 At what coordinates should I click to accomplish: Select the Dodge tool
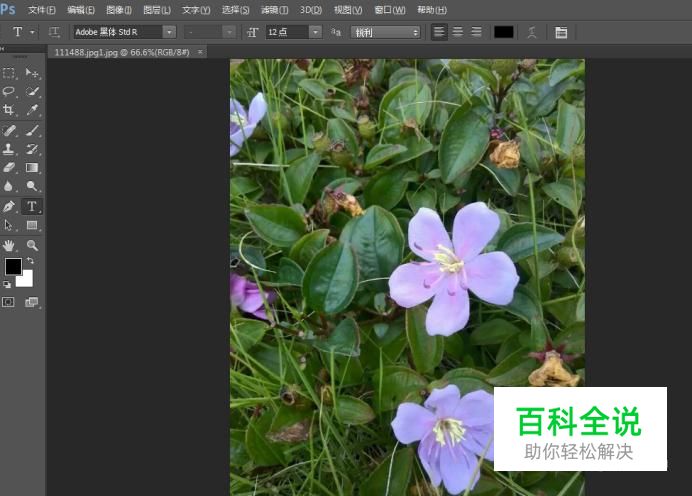pos(32,186)
